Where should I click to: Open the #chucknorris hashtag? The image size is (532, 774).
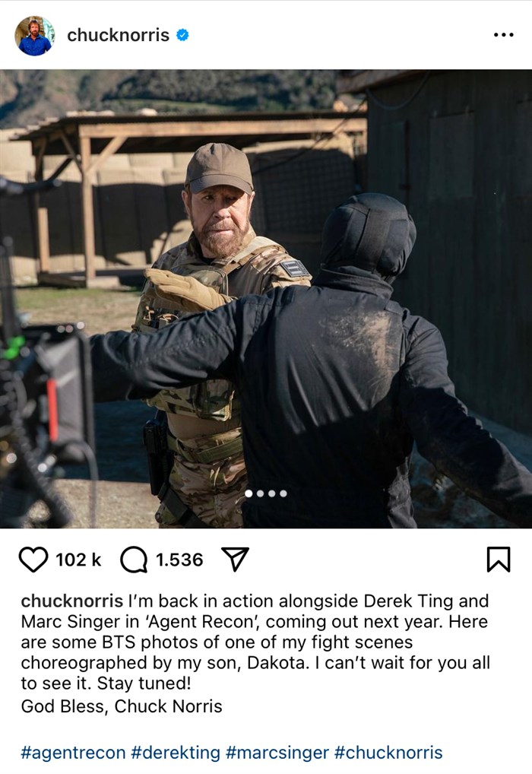point(388,753)
